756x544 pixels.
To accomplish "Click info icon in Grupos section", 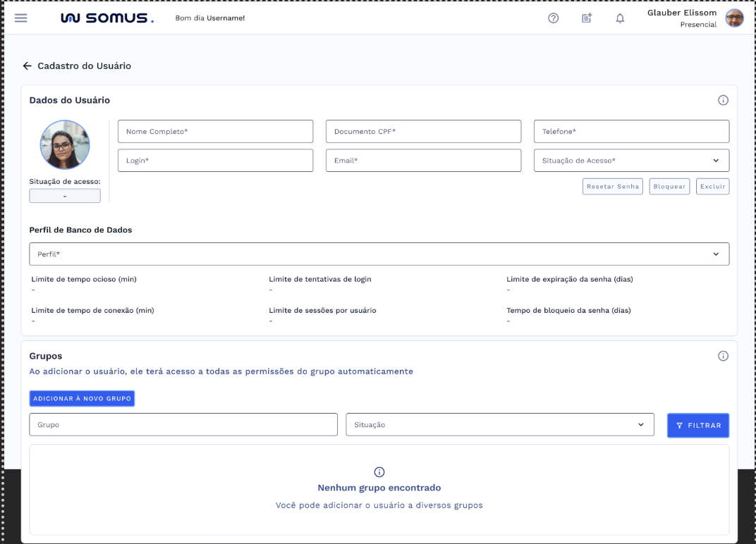I will tap(723, 356).
